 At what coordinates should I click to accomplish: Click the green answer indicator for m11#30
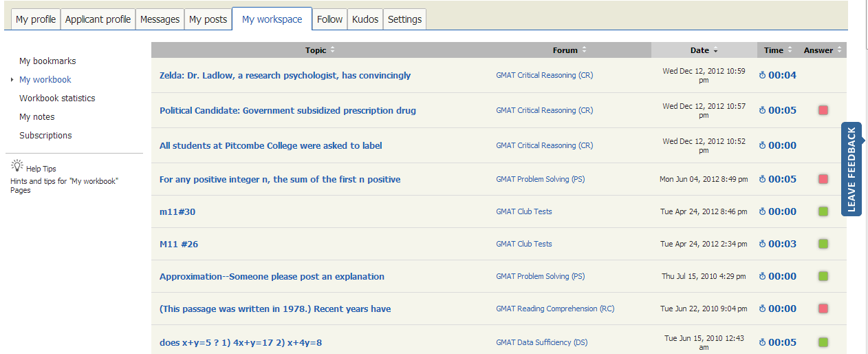click(x=823, y=211)
